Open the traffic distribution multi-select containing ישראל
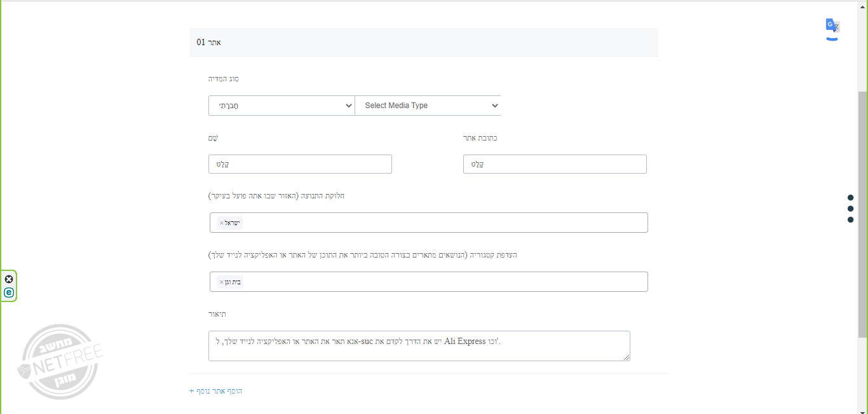This screenshot has height=414, width=868. (x=445, y=223)
